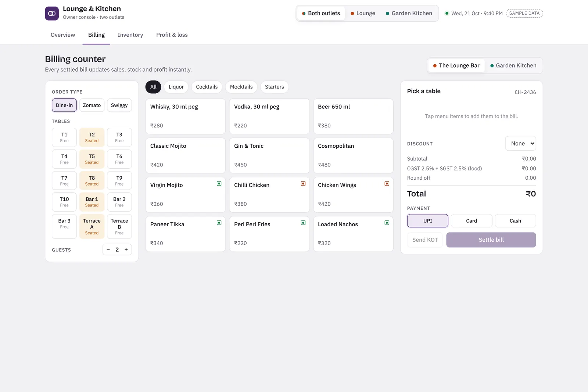
Task: Go to Profit & loss tab
Action: tap(172, 35)
